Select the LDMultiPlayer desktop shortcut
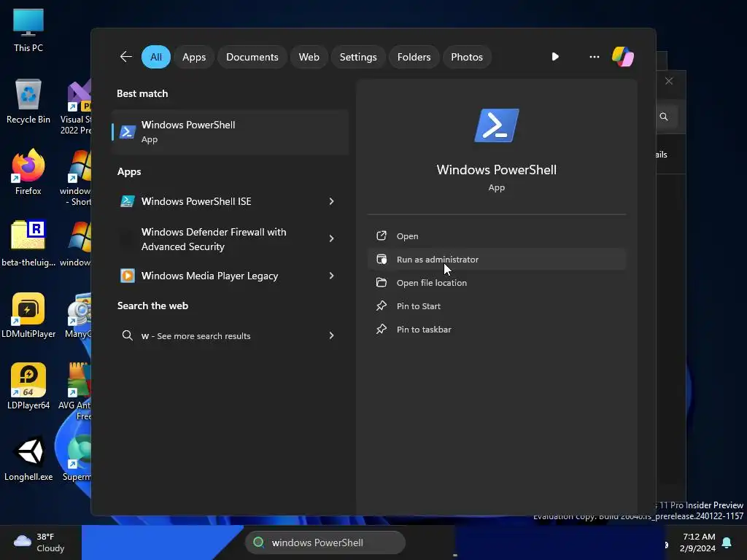 coord(28,315)
